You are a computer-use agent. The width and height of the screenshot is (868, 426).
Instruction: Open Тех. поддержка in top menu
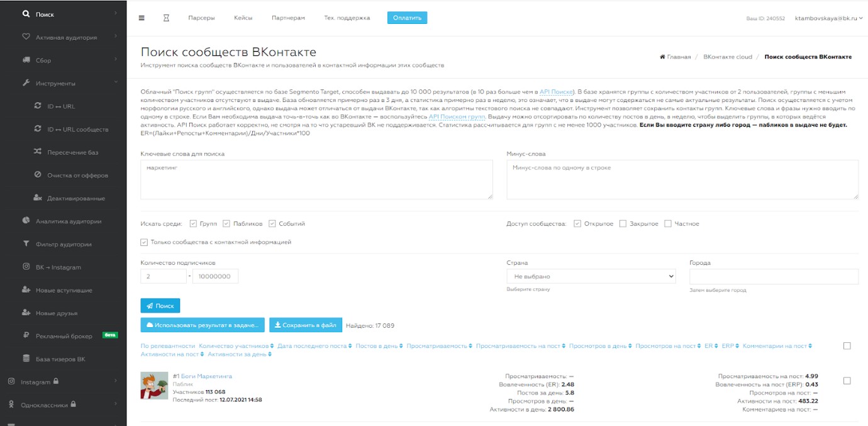tap(347, 18)
